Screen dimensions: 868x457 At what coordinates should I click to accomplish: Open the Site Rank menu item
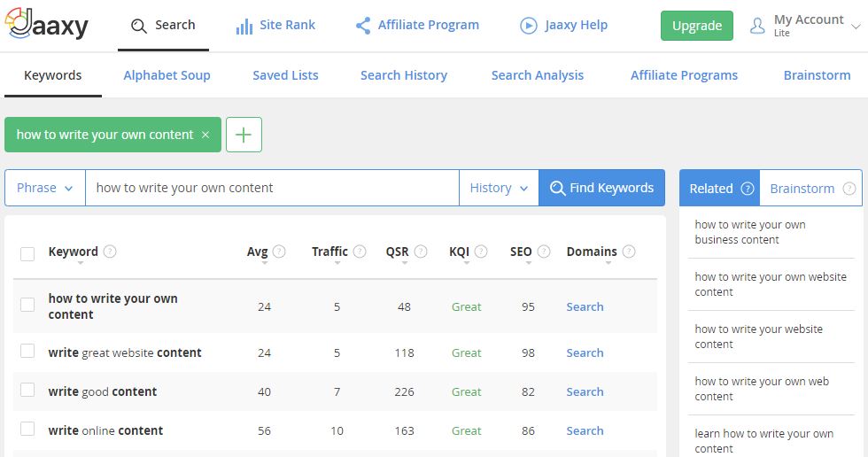[275, 26]
